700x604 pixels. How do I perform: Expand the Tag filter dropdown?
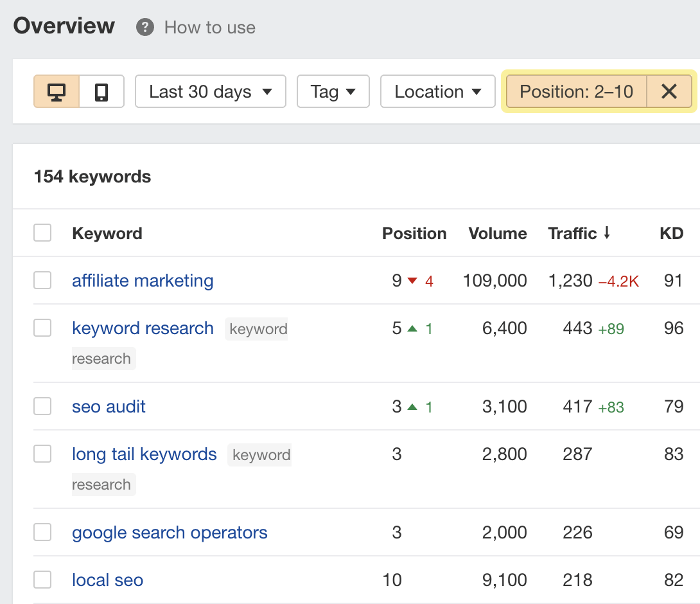[333, 92]
